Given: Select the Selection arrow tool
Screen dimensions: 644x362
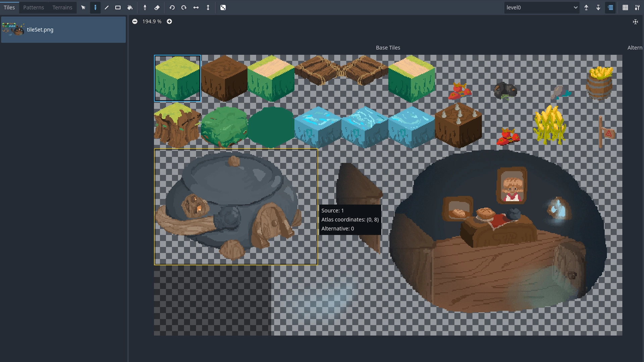Looking at the screenshot, I should pos(83,7).
